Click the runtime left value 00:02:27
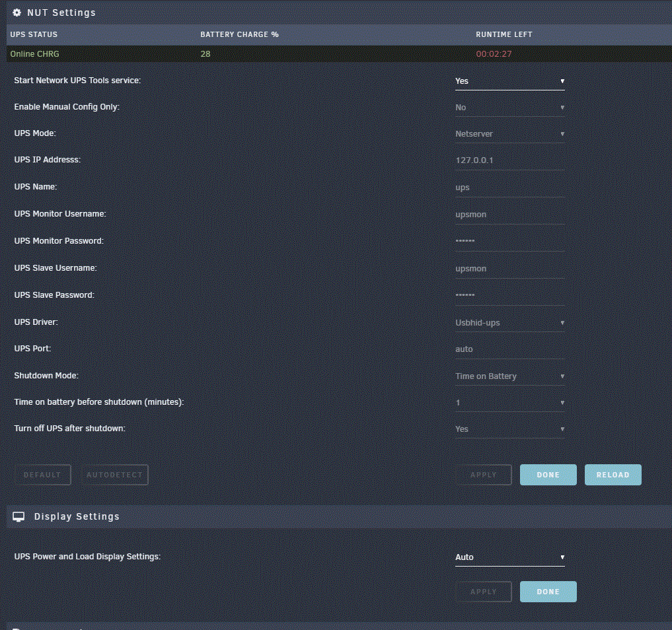Image resolution: width=672 pixels, height=630 pixels. pyautogui.click(x=494, y=54)
